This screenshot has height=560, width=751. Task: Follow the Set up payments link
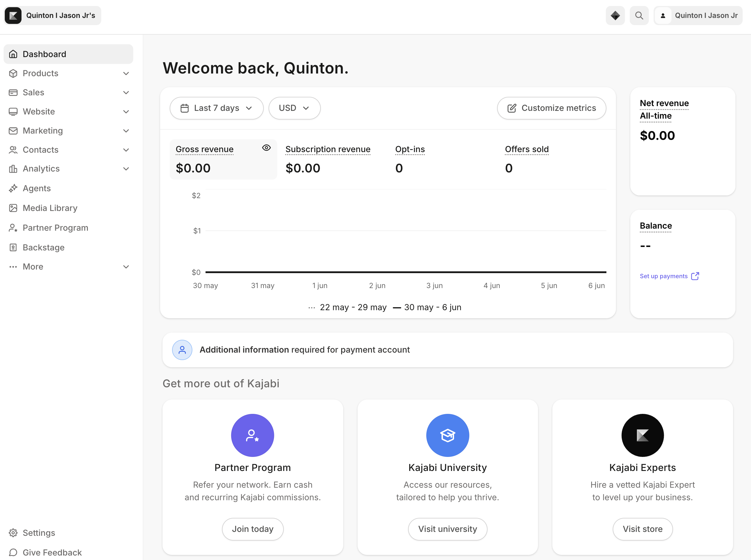[669, 276]
